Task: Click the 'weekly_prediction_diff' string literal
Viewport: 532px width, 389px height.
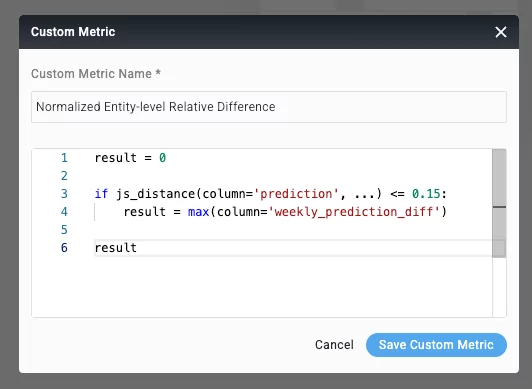Action: 355,212
